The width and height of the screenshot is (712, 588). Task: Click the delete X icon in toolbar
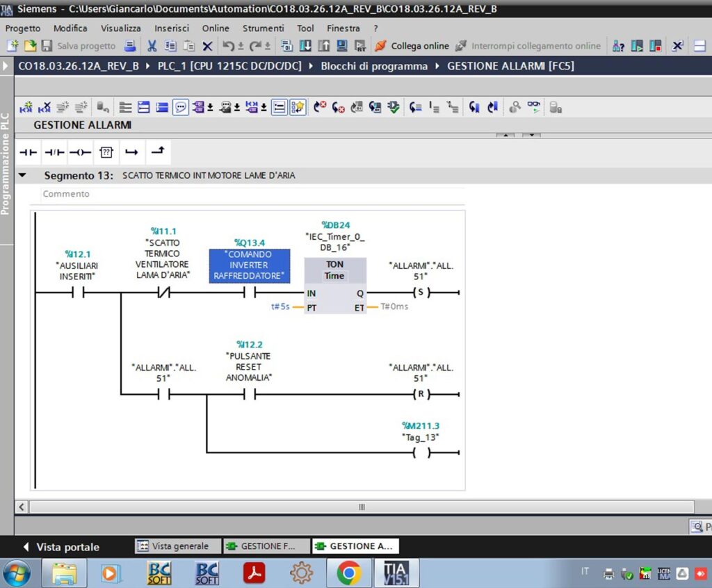pos(207,46)
